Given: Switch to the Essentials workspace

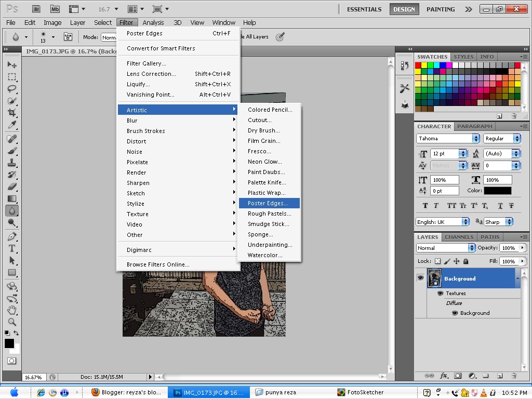Looking at the screenshot, I should tap(364, 9).
